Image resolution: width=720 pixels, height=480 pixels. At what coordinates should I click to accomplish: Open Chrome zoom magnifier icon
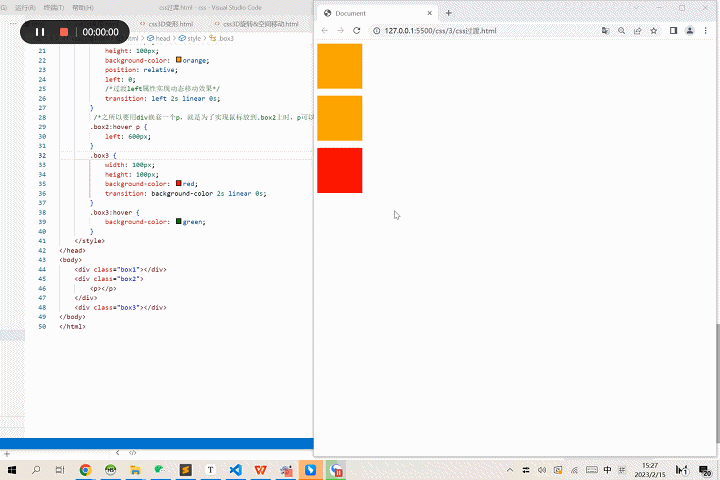622,31
